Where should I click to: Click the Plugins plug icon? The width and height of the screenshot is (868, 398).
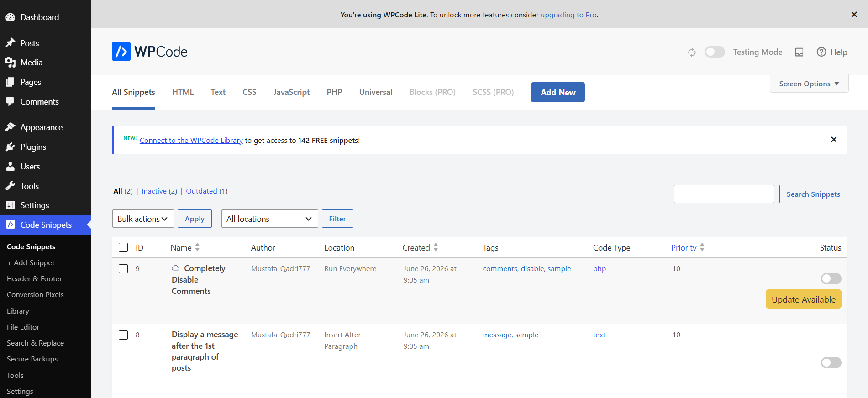coord(11,147)
